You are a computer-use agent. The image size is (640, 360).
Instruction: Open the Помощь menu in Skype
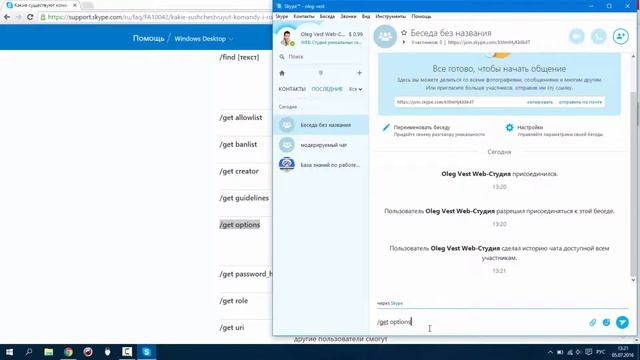tap(421, 16)
